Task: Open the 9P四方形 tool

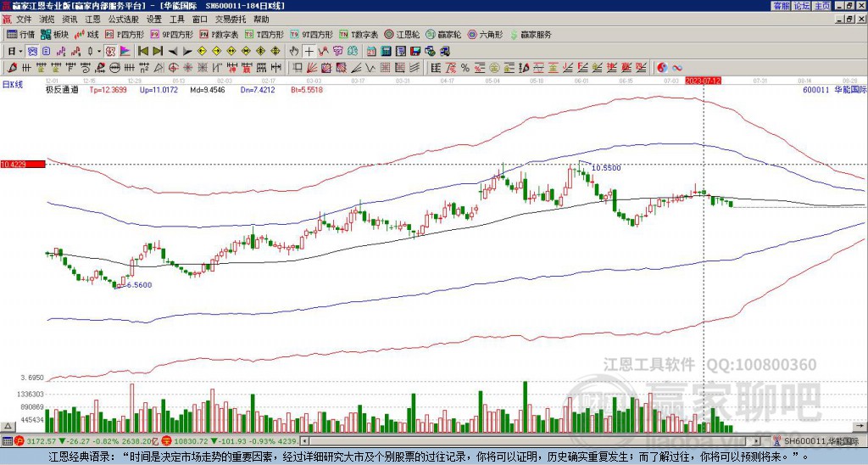Action: [171, 34]
